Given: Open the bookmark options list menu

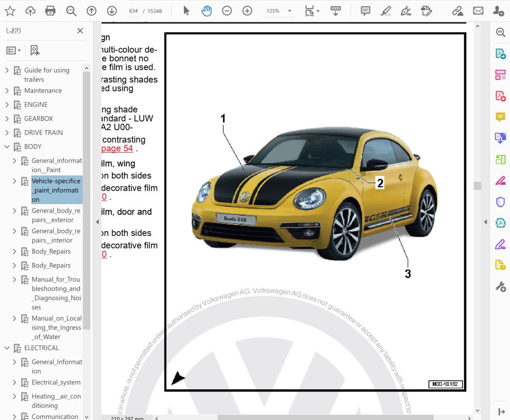Looking at the screenshot, I should click(14, 51).
